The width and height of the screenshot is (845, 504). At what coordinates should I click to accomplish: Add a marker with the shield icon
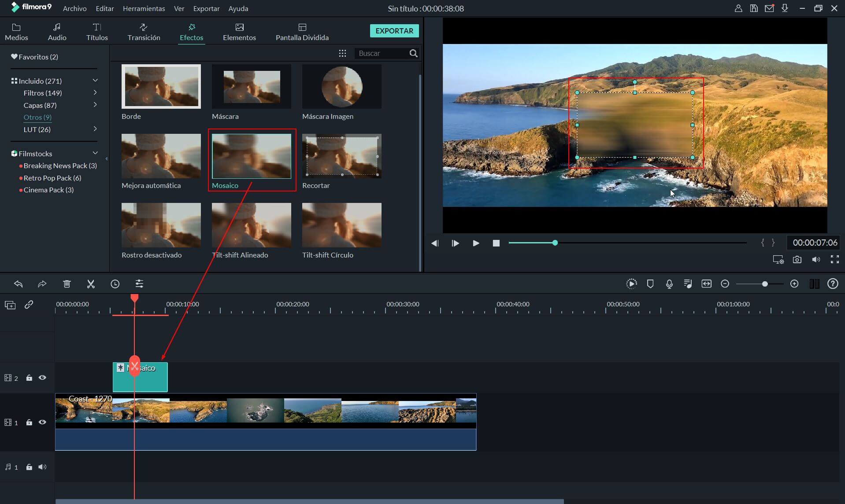(650, 284)
